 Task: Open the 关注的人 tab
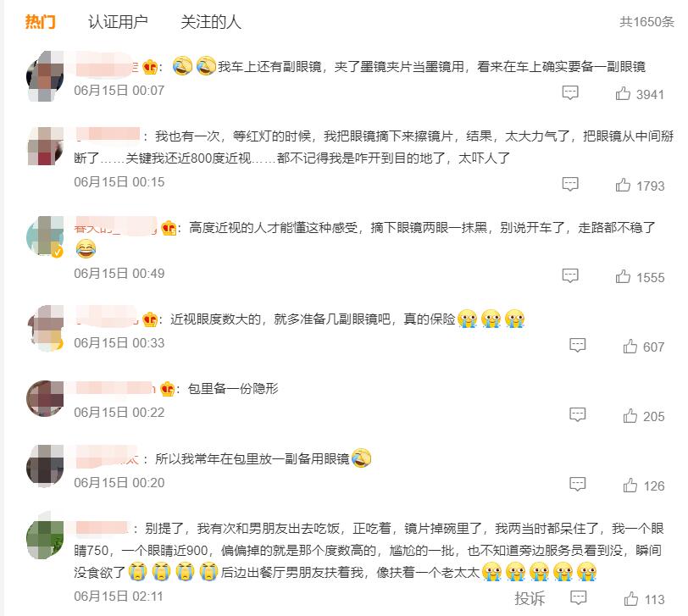click(211, 21)
